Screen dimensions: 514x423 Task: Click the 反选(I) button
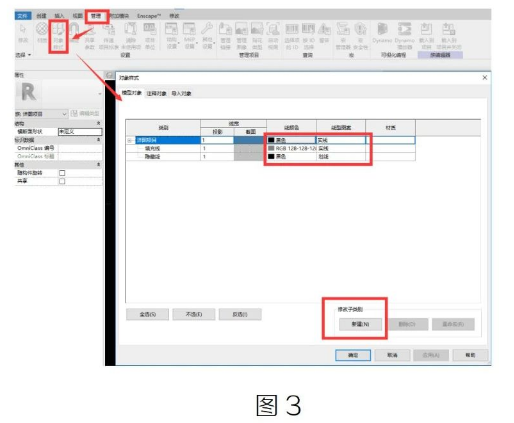pyautogui.click(x=240, y=314)
